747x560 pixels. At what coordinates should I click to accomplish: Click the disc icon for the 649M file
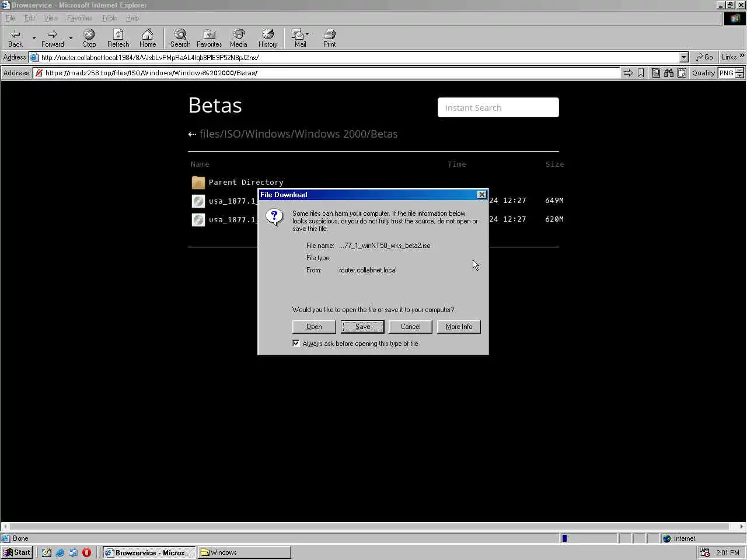coord(198,201)
